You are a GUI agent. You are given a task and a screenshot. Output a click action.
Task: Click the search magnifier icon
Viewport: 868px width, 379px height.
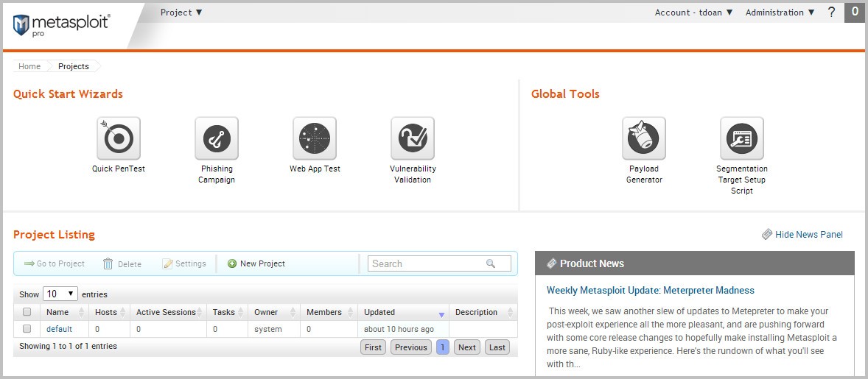tap(491, 263)
